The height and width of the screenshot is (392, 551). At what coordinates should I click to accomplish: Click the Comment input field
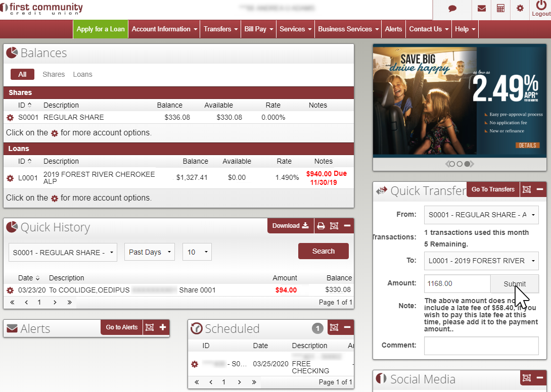click(481, 346)
